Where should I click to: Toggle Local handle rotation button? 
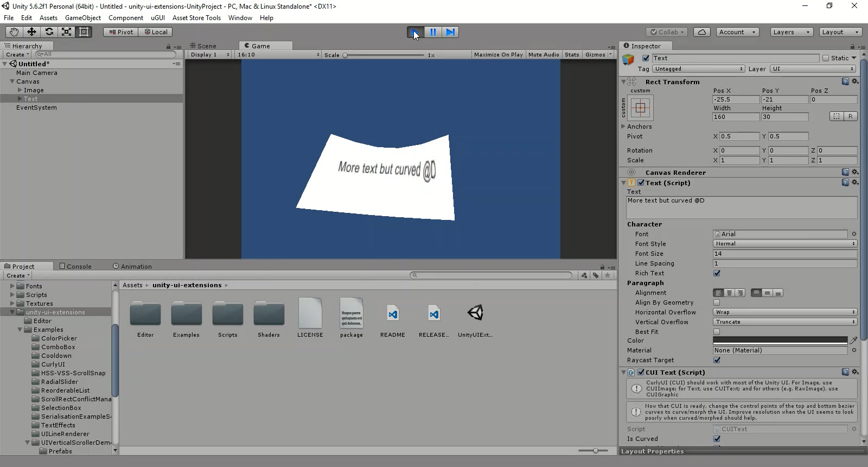[156, 32]
